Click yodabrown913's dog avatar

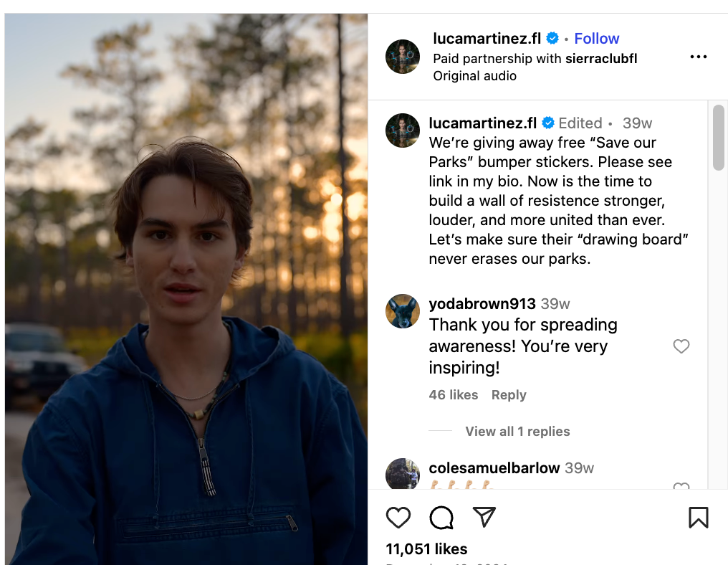pyautogui.click(x=403, y=311)
